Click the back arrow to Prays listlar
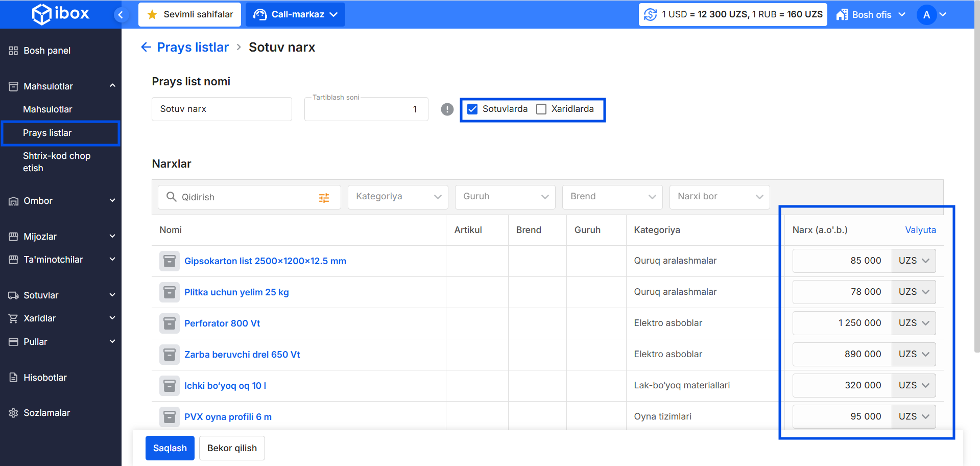Viewport: 980px width, 466px height. [146, 48]
